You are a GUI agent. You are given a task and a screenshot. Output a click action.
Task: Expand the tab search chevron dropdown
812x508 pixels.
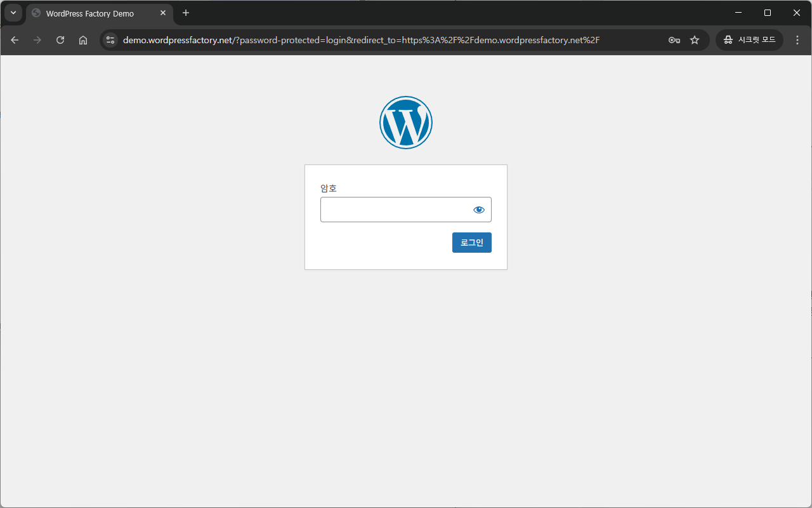pos(13,13)
